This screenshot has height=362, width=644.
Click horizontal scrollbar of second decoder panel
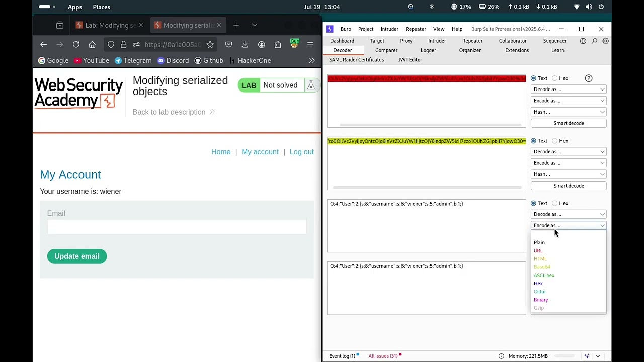coord(427,187)
